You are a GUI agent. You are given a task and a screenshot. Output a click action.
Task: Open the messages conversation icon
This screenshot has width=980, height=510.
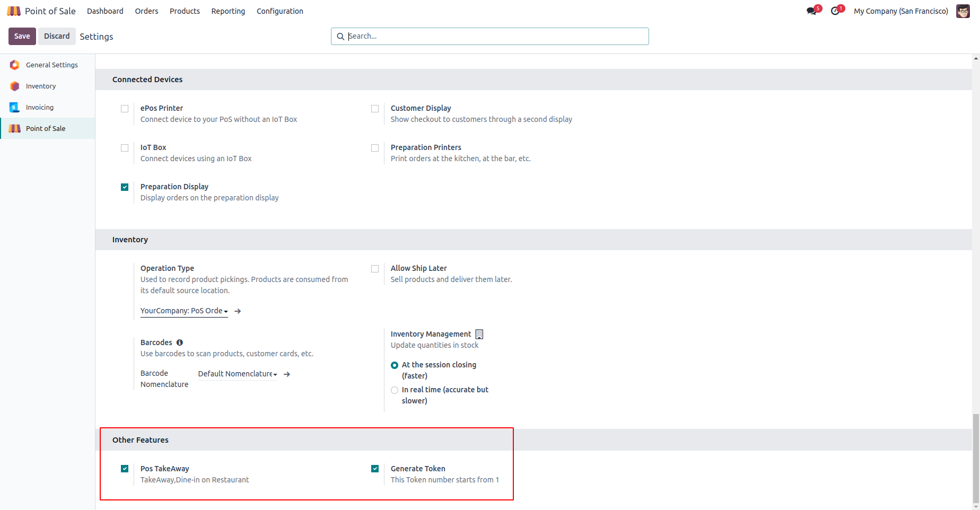811,11
